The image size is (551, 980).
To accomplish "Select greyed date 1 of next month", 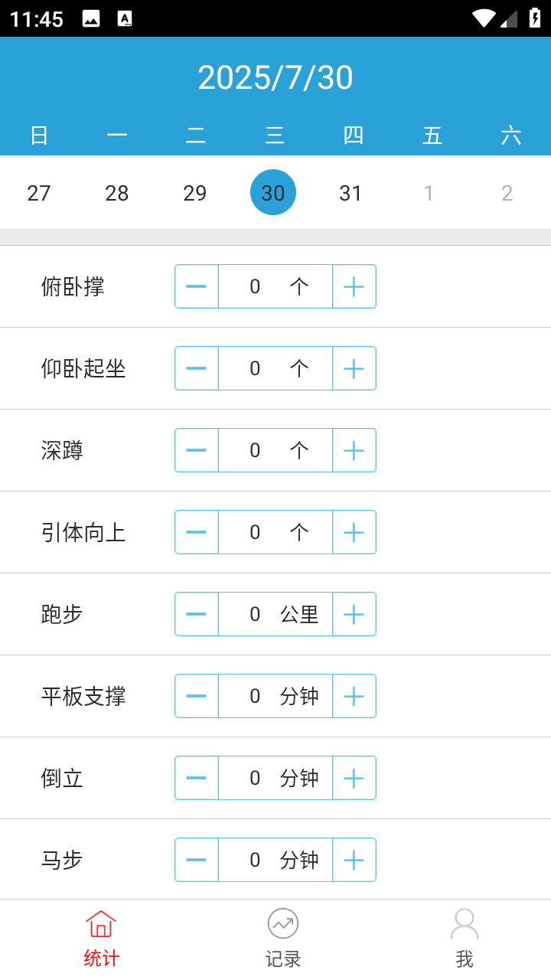I will pyautogui.click(x=429, y=193).
